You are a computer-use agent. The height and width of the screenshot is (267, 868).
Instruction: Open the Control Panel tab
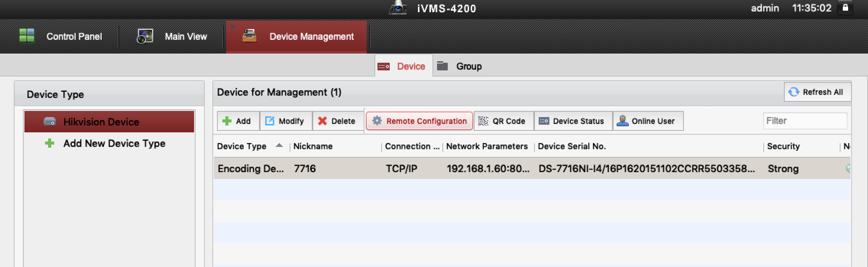tap(61, 36)
